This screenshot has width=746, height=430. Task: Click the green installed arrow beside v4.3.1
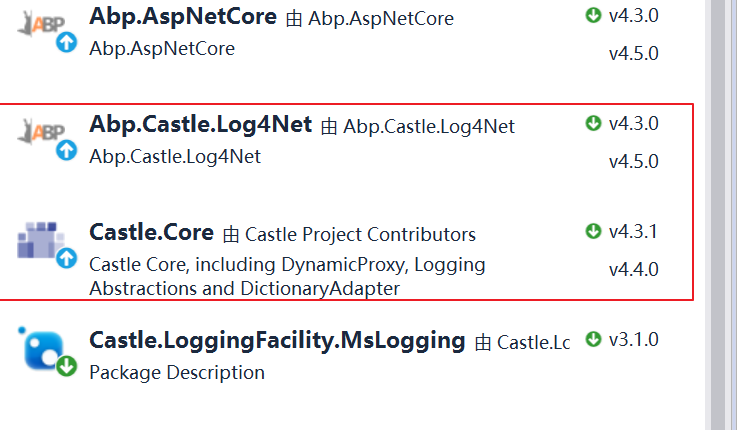[593, 231]
